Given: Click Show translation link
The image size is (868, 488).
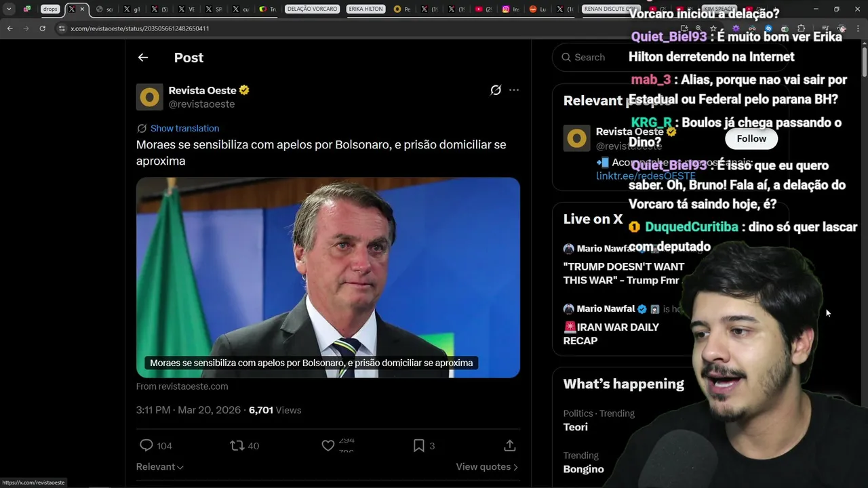Looking at the screenshot, I should 184,128.
